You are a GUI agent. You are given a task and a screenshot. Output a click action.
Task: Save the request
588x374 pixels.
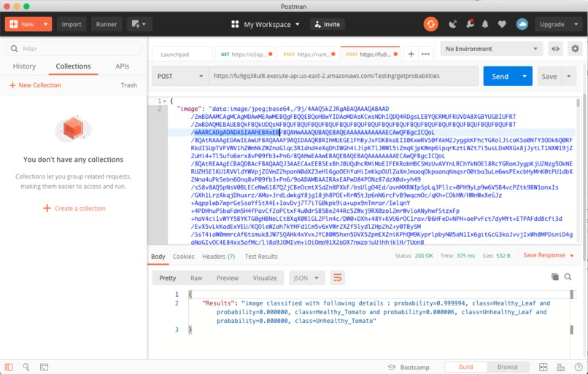pyautogui.click(x=549, y=76)
